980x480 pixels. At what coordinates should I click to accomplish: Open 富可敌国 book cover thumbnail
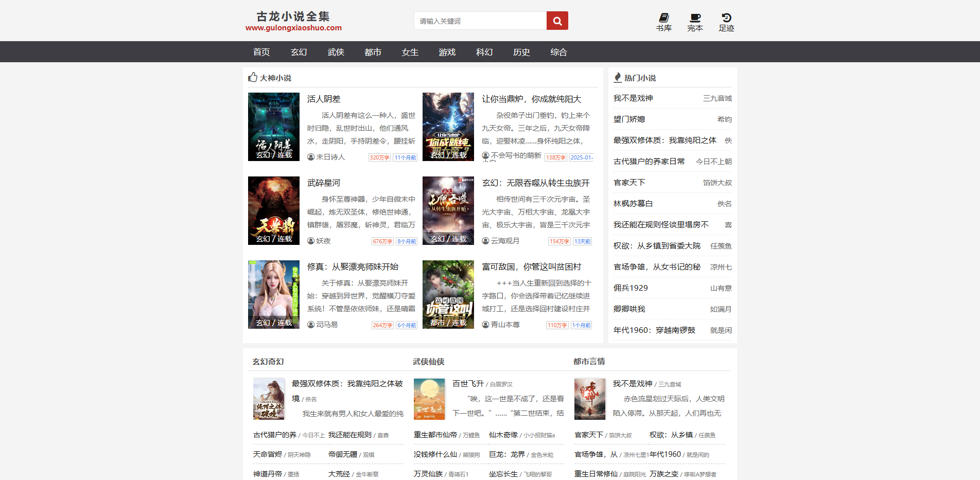448,294
